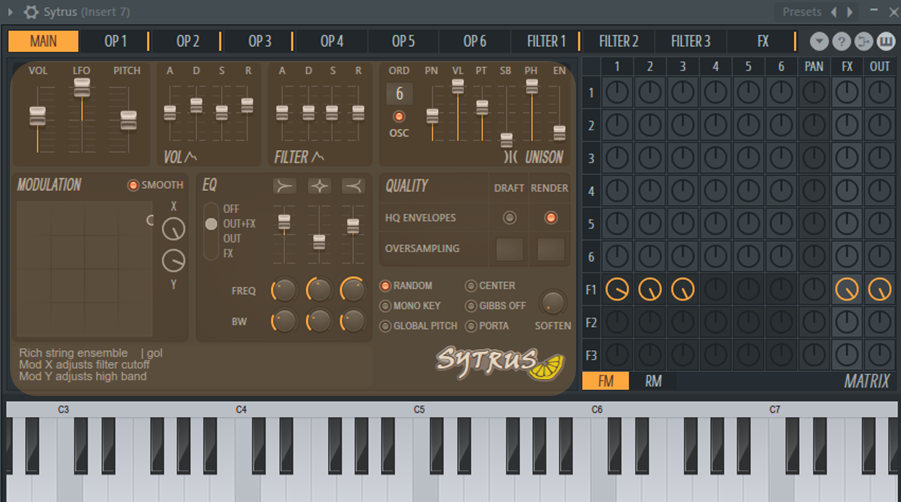
Task: Click the help question mark button
Action: click(x=841, y=41)
